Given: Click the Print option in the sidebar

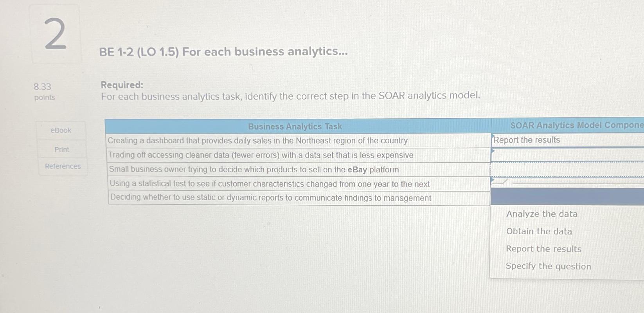Looking at the screenshot, I should [61, 149].
